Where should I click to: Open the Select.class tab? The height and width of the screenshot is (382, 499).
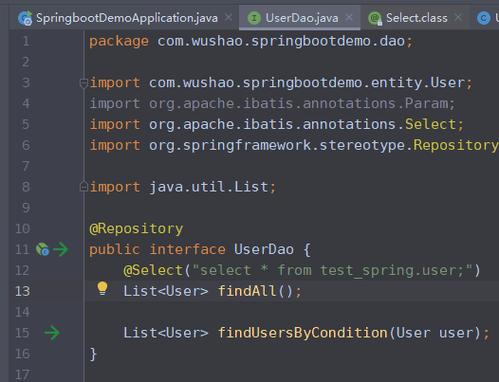coord(417,18)
